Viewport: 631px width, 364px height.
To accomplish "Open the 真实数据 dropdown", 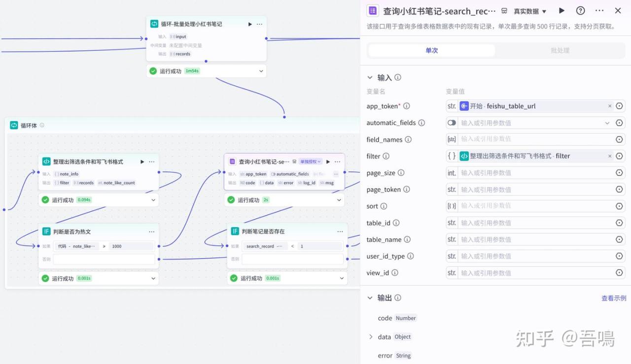I will [530, 11].
